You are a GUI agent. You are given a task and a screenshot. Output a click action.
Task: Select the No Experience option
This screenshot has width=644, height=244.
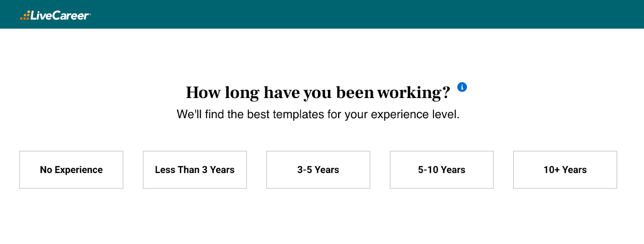click(71, 169)
